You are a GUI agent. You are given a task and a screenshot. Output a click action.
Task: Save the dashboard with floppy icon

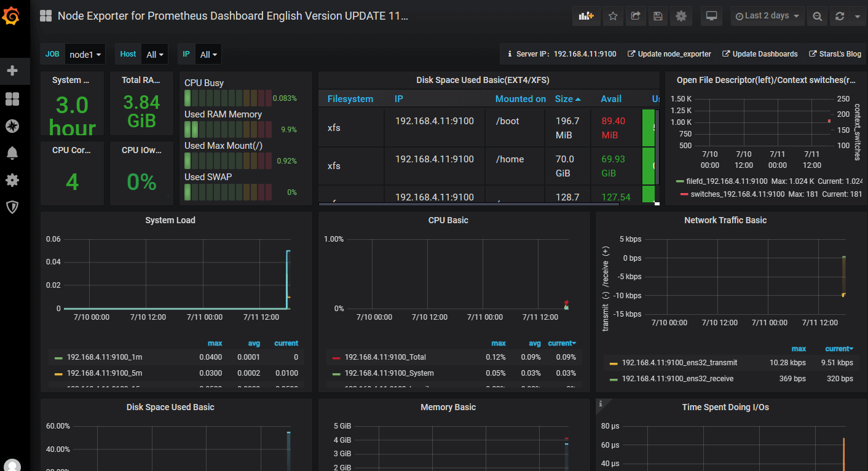658,17
